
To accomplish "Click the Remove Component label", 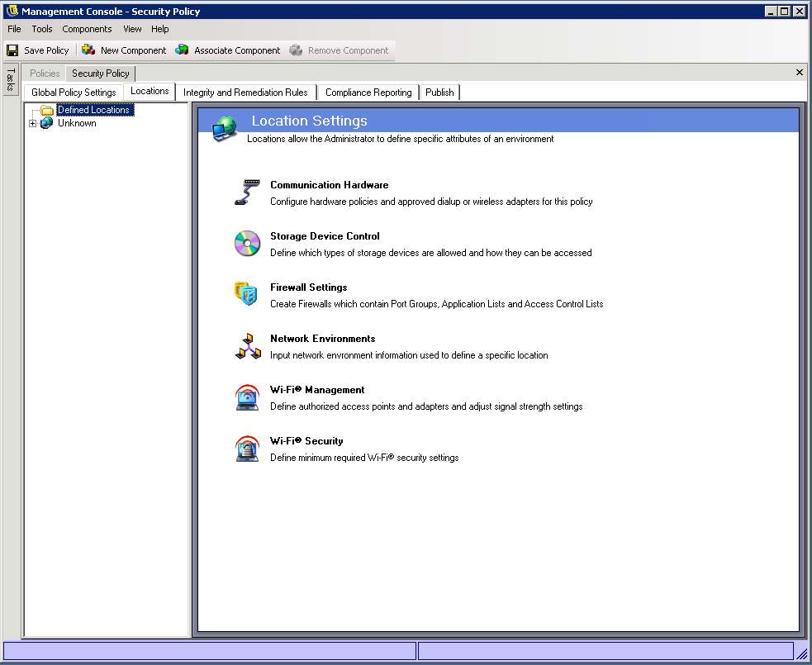I will tap(348, 50).
